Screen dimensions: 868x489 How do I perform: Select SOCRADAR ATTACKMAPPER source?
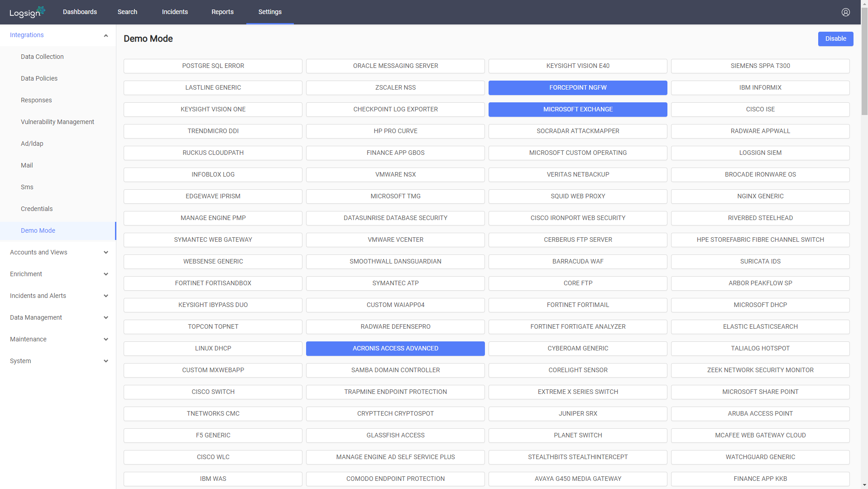(x=578, y=131)
